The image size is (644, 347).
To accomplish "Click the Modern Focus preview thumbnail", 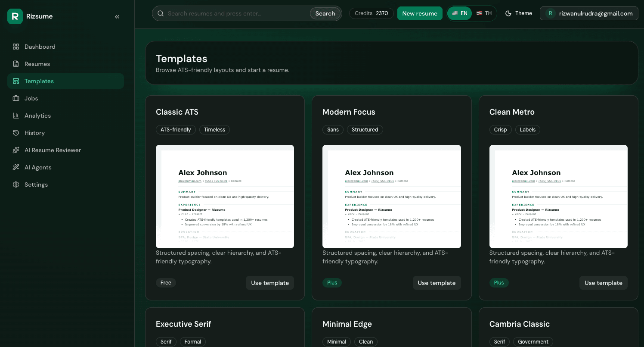I will pyautogui.click(x=392, y=197).
